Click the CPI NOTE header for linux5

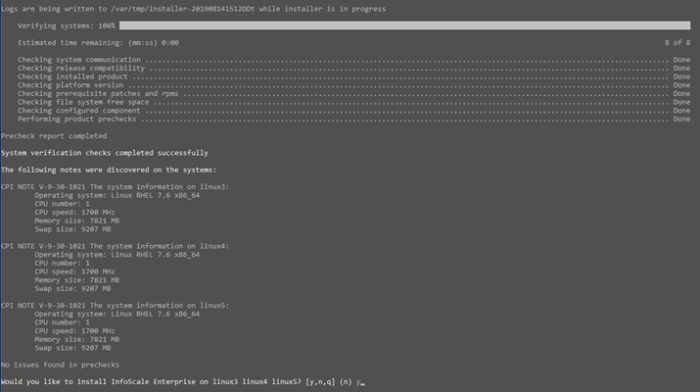point(115,305)
